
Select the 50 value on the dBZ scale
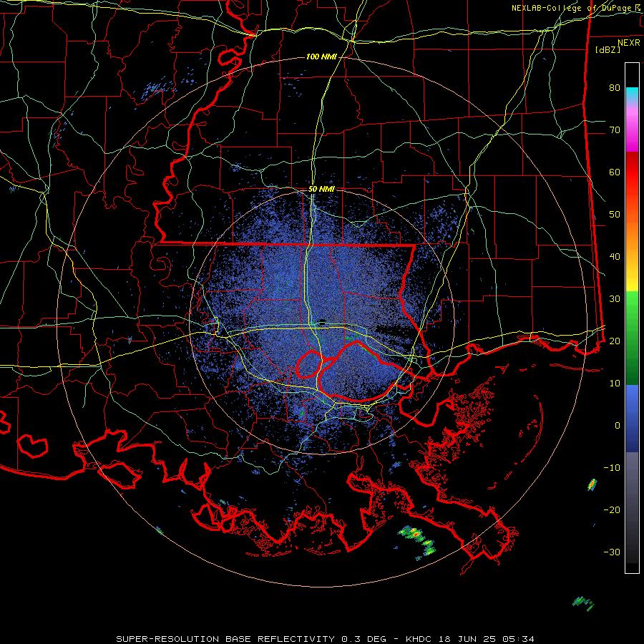tap(615, 215)
